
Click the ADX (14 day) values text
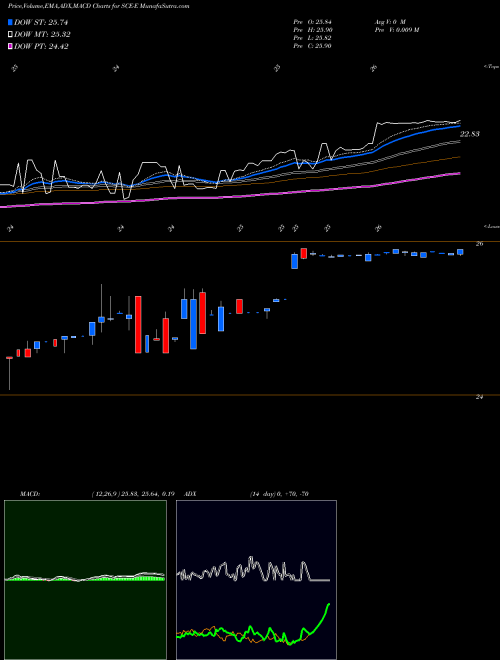tap(279, 494)
